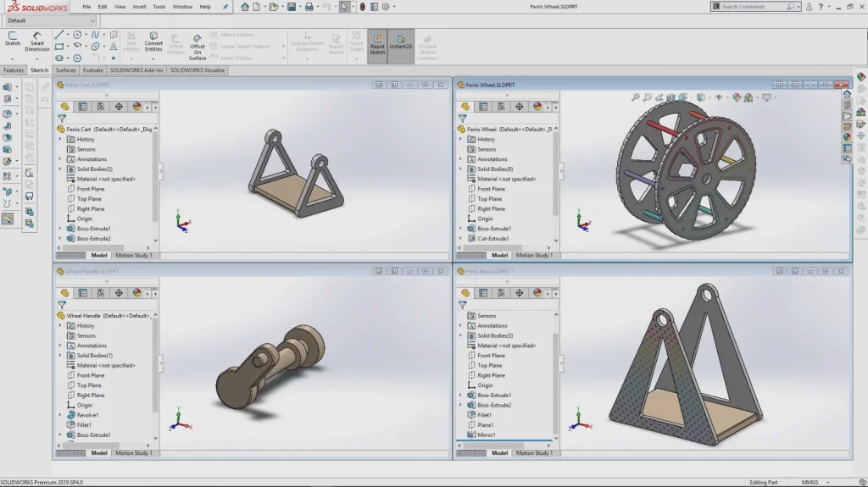
Task: Switch to the Evaluate tab
Action: pyautogui.click(x=93, y=70)
